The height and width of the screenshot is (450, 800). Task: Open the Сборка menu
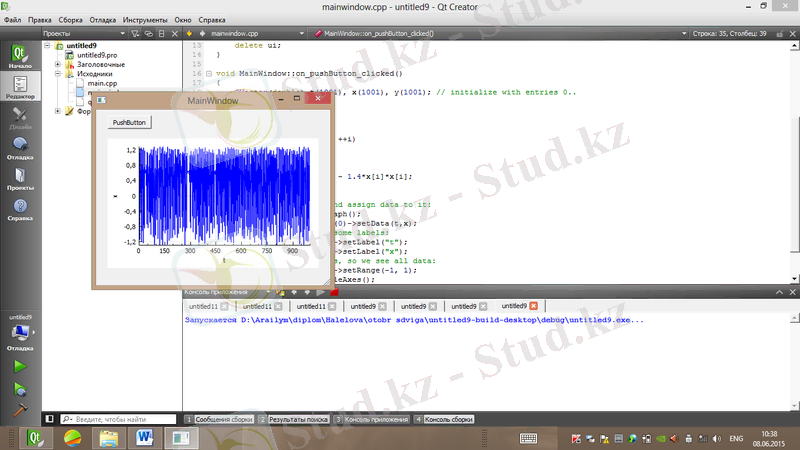pos(71,19)
